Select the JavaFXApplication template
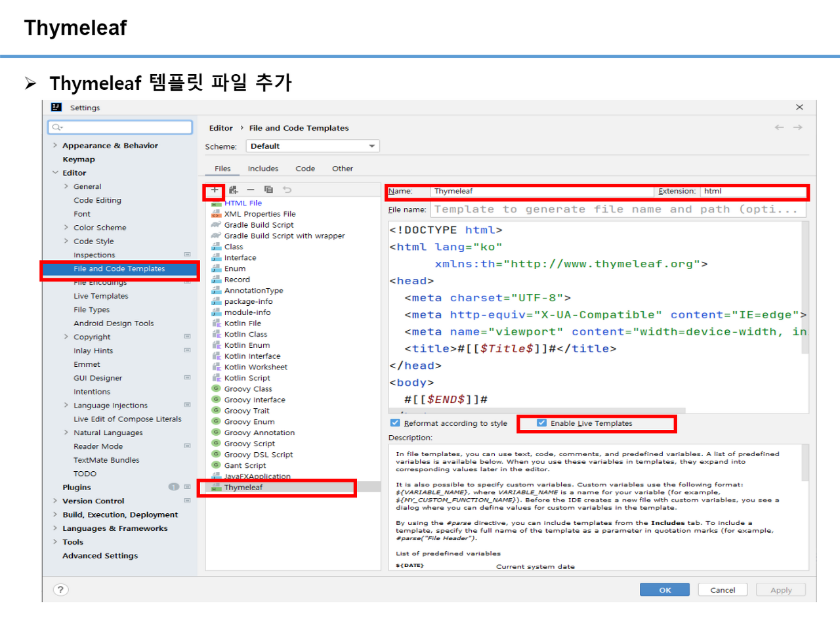Image resolution: width=840 pixels, height=630 pixels. pos(257,476)
